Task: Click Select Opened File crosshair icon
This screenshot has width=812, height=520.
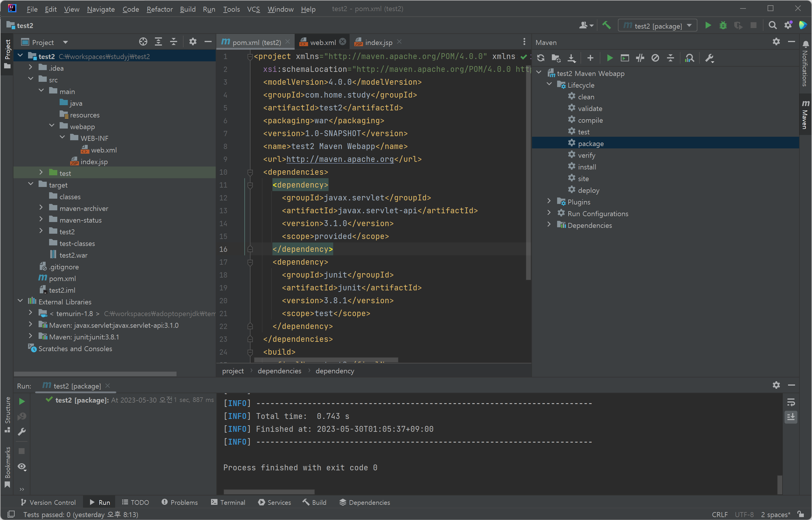Action: [143, 42]
